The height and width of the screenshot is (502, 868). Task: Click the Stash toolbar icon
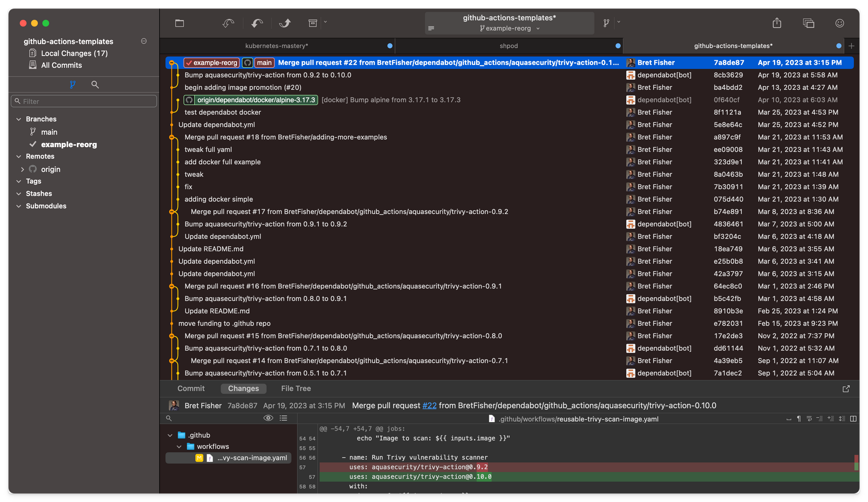point(313,23)
